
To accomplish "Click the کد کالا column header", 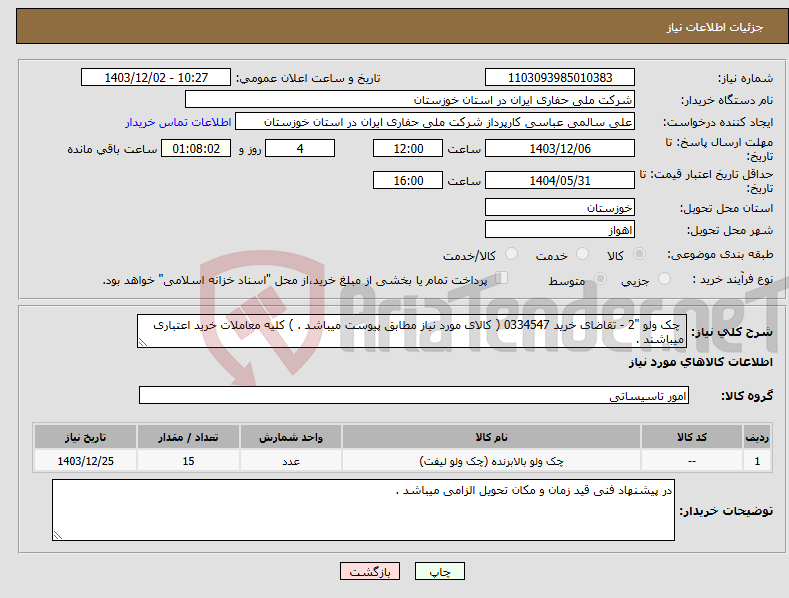I will point(692,437).
